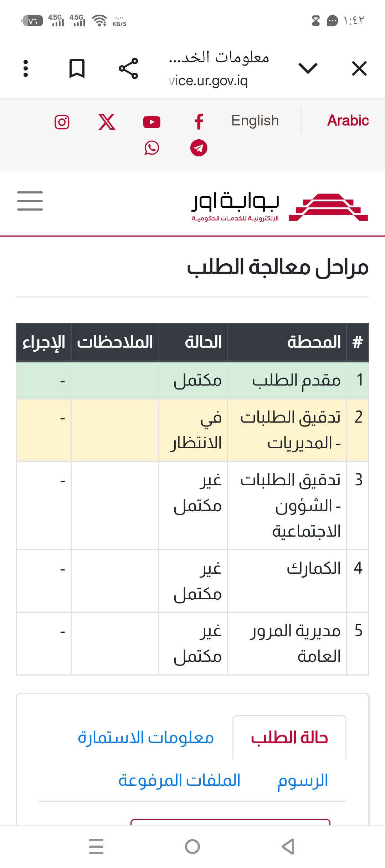Image resolution: width=385 pixels, height=868 pixels.
Task: Tap the Android back navigation button
Action: [288, 847]
